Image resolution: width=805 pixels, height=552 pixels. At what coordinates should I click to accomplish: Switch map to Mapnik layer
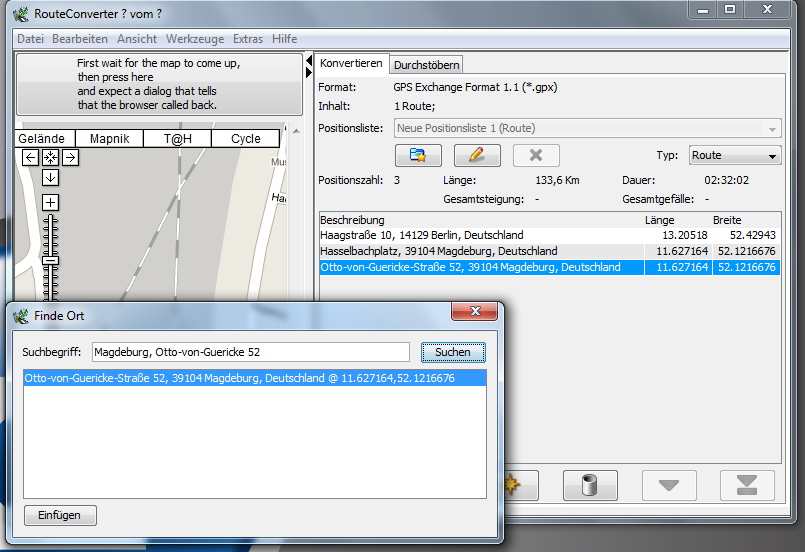[108, 139]
